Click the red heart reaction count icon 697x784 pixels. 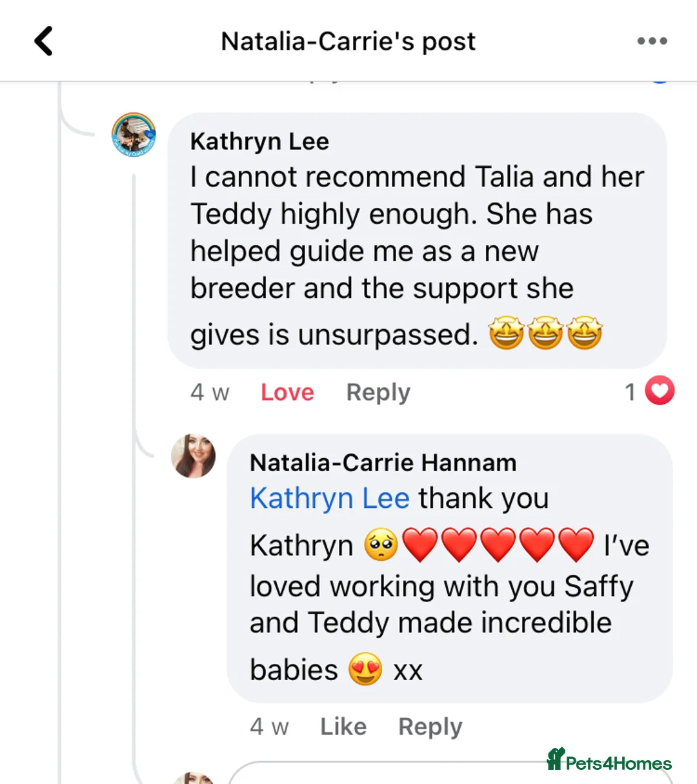click(659, 391)
